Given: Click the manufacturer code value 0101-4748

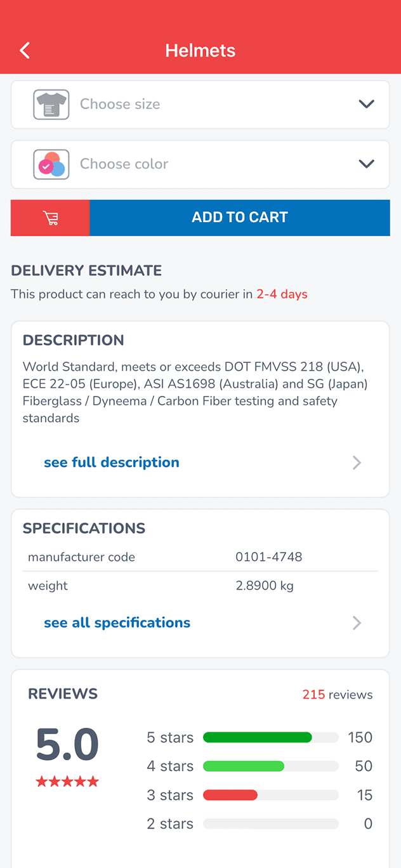Looking at the screenshot, I should pos(269,557).
